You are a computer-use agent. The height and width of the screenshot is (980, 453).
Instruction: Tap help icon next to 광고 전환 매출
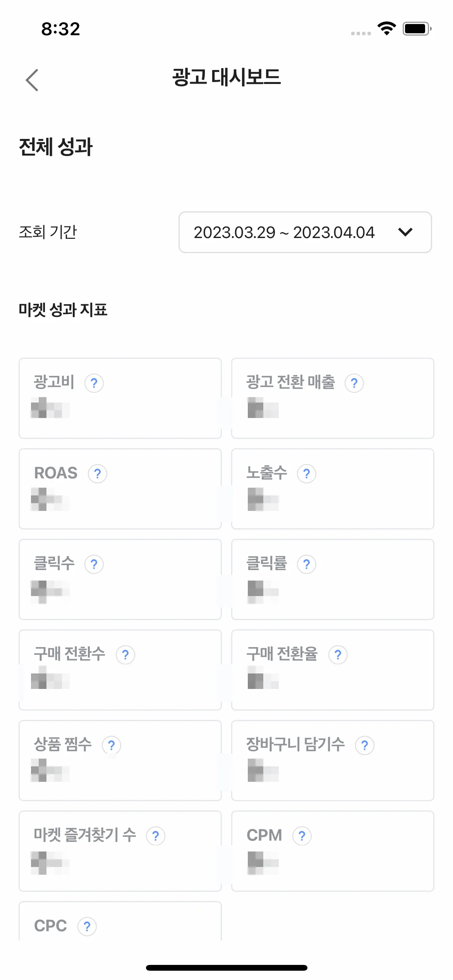point(354,383)
